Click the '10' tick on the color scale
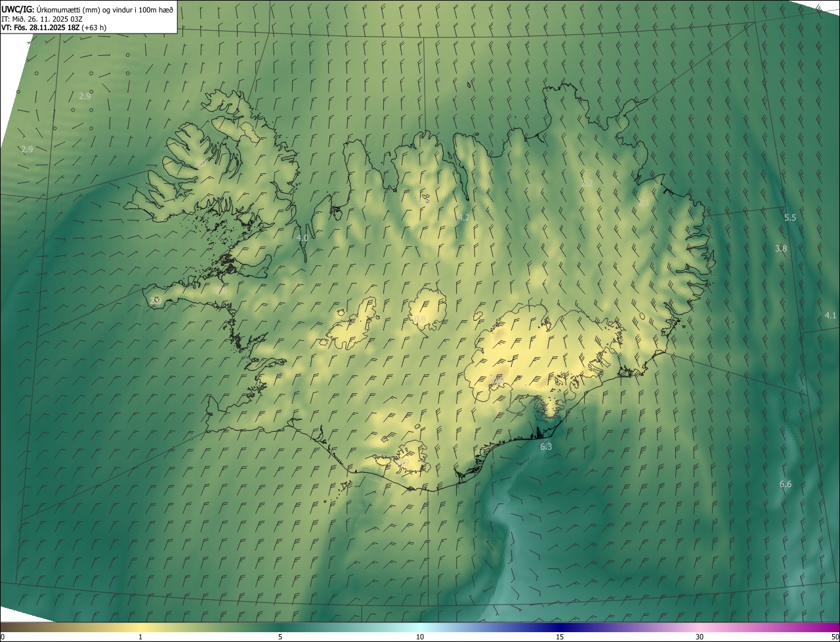 click(420, 637)
